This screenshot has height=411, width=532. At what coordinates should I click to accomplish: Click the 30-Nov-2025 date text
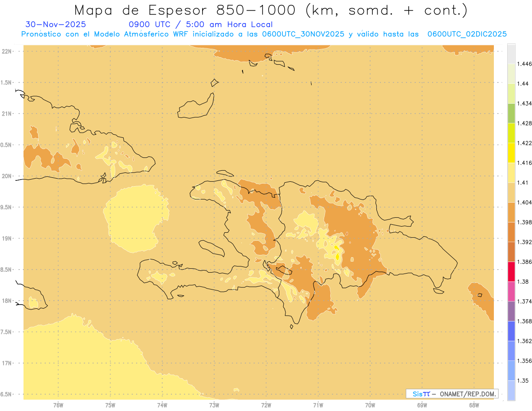56,24
